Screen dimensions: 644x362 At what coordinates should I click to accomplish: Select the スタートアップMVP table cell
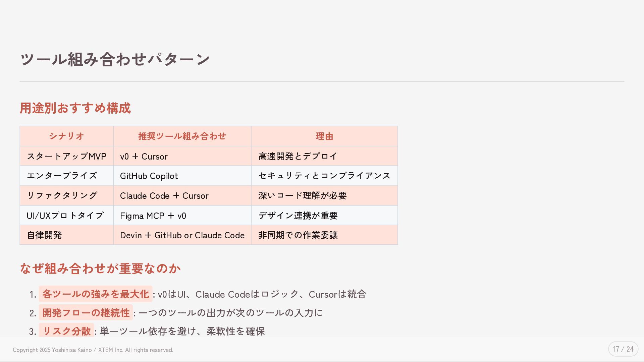click(x=66, y=156)
